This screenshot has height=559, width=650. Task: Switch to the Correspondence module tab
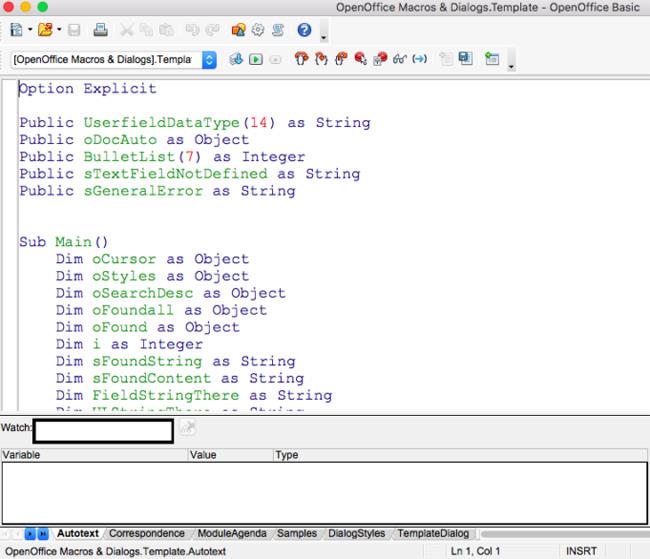coord(147,534)
